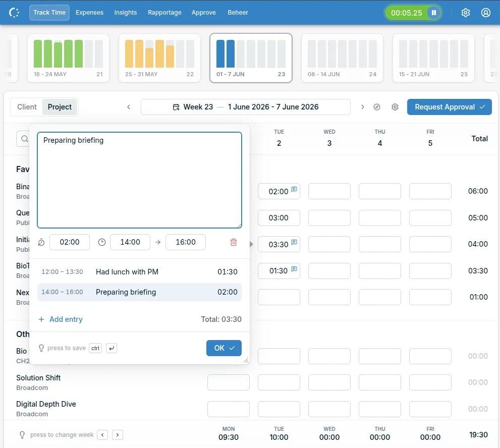Open the comment icon in Tuesday 02:00 cell
Viewport: 500px width, 448px height.
[294, 189]
